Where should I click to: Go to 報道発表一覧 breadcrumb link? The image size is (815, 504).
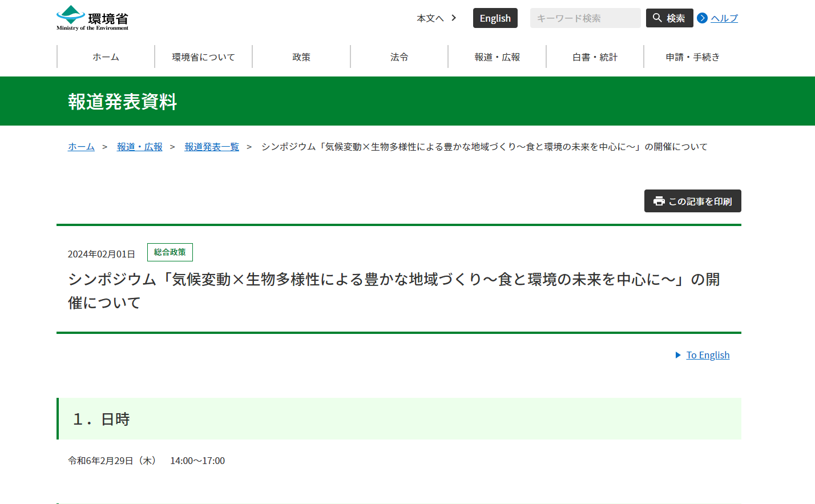[x=212, y=147]
